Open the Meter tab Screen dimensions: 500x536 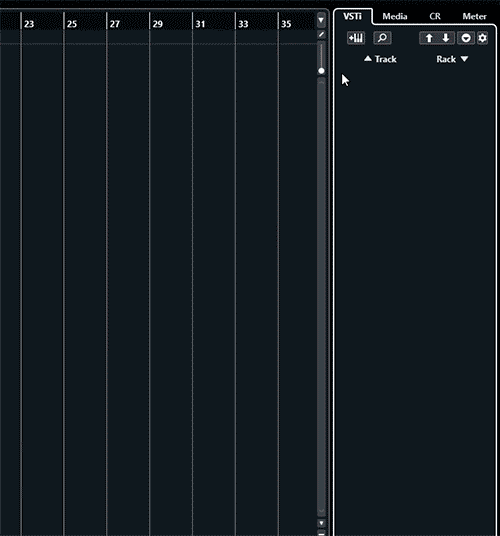point(474,16)
